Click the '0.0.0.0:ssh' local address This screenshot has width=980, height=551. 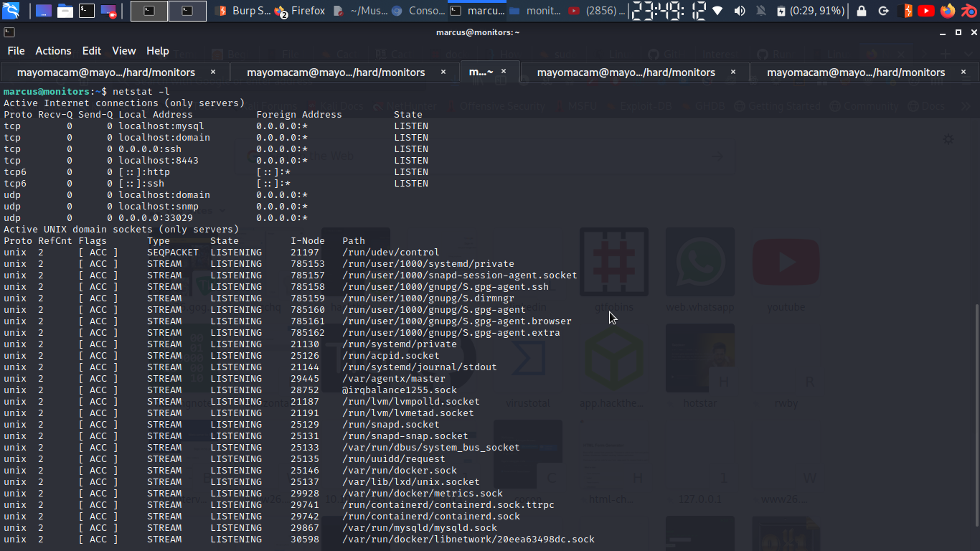pyautogui.click(x=150, y=149)
